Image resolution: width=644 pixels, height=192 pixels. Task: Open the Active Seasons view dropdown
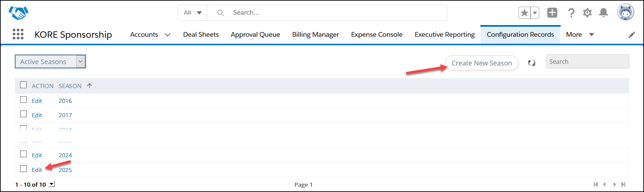50,61
